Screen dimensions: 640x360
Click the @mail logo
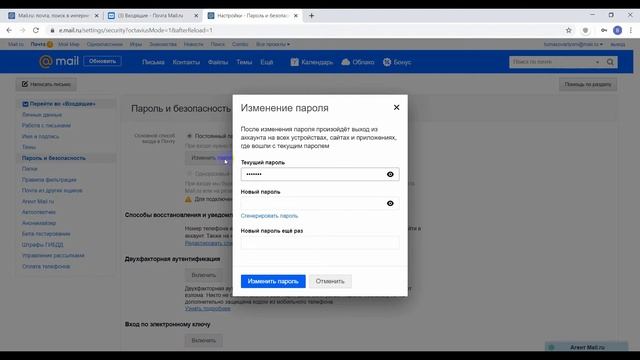point(59,61)
